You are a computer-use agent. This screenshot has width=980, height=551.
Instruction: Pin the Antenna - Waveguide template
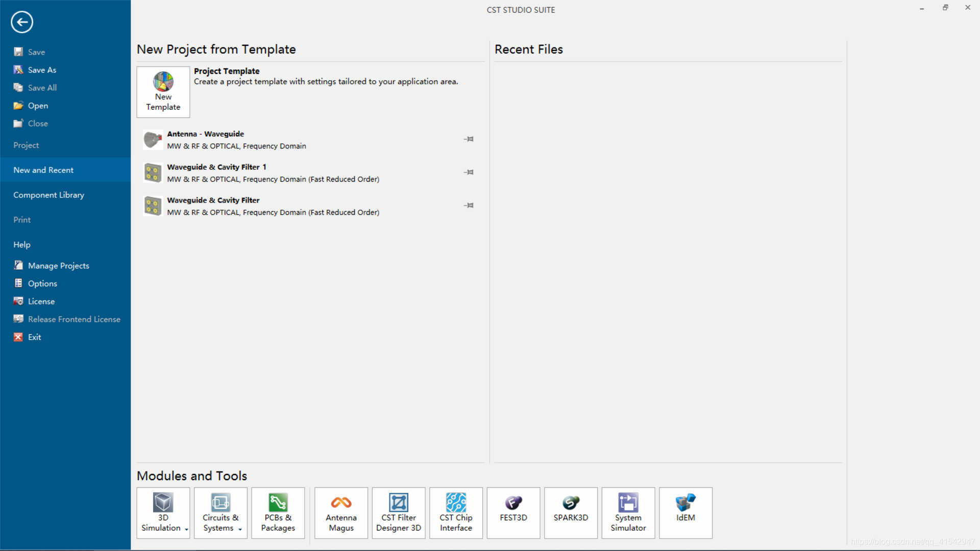click(469, 139)
